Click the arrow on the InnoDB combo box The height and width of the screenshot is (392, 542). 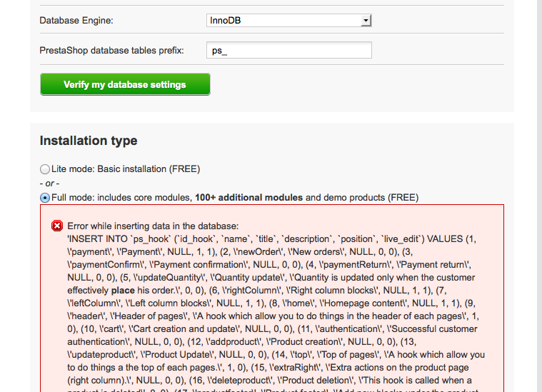(366, 21)
